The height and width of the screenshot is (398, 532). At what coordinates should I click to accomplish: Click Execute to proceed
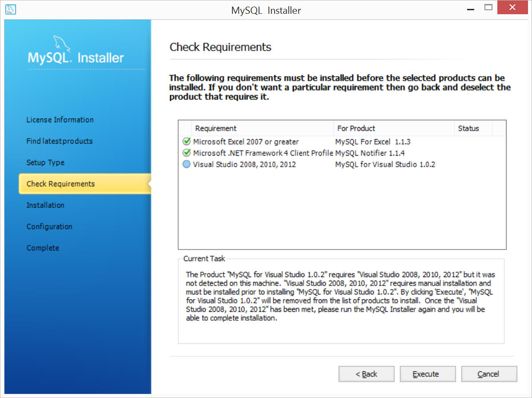tap(428, 374)
